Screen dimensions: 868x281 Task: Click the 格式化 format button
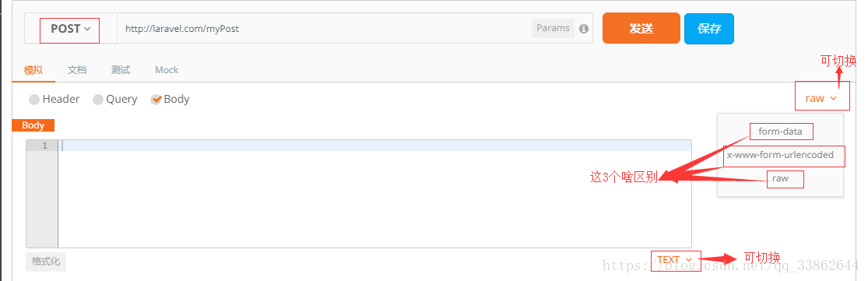click(x=46, y=262)
